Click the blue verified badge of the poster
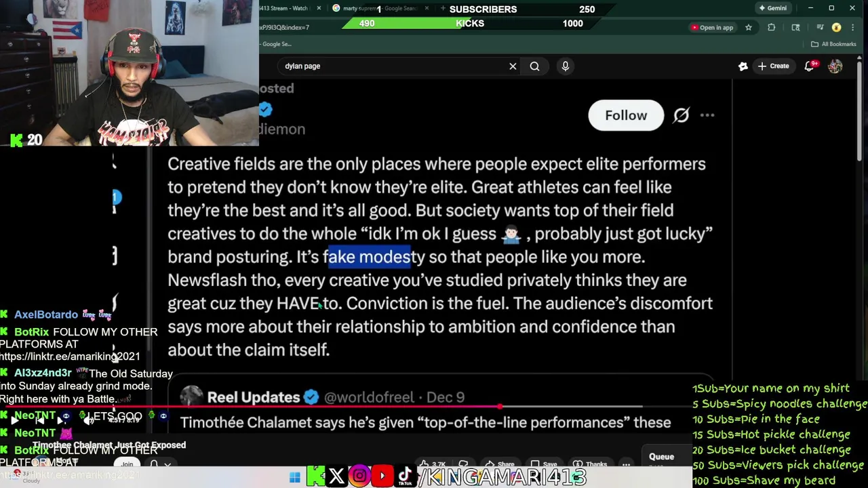The height and width of the screenshot is (488, 868). [x=265, y=109]
